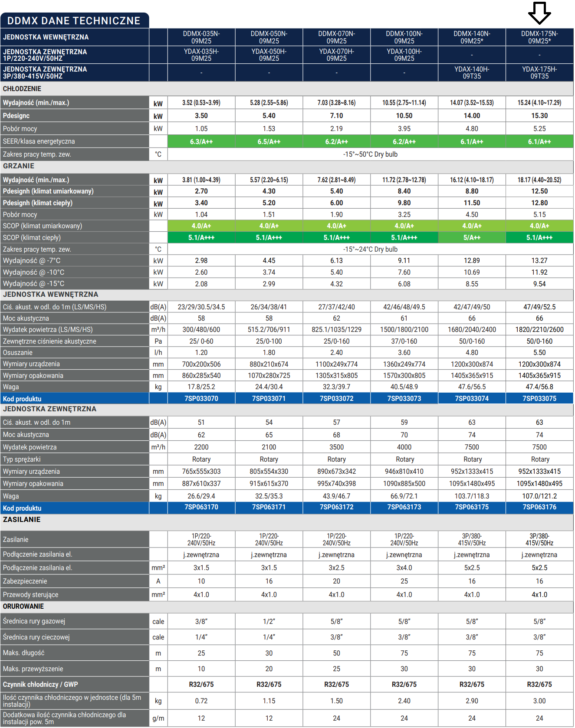The height and width of the screenshot is (728, 575).
Task: Select column header DDMX-050N-09M25
Action: 269,37
